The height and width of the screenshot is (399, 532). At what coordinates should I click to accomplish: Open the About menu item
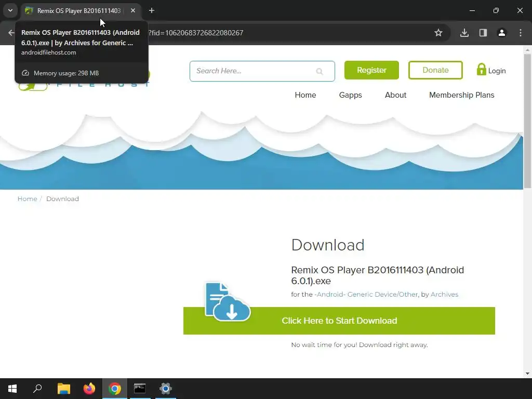tap(395, 95)
